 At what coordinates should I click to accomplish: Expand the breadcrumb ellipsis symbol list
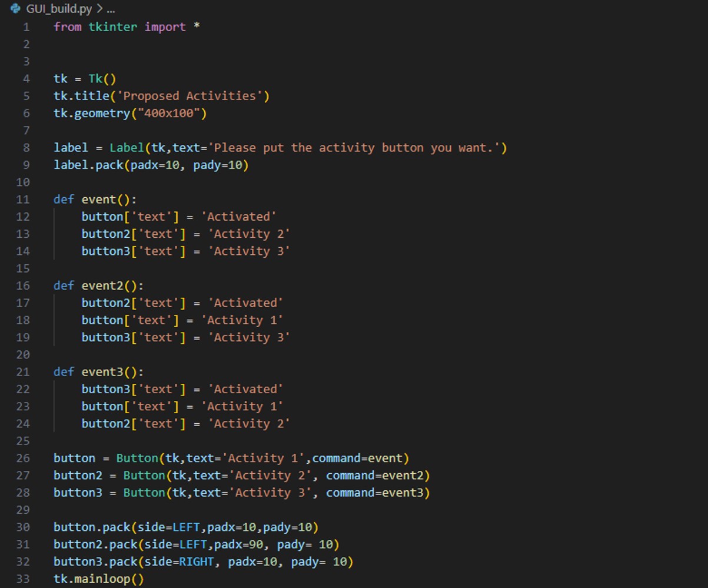(110, 9)
